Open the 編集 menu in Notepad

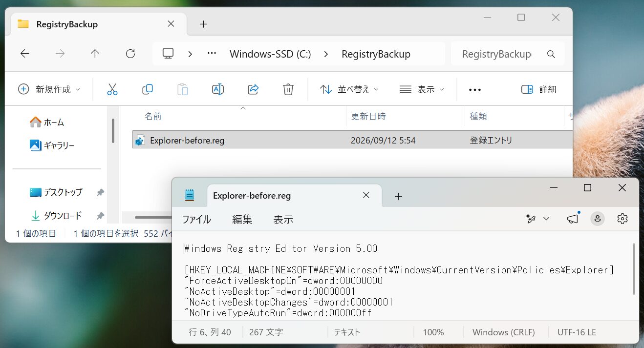point(242,219)
